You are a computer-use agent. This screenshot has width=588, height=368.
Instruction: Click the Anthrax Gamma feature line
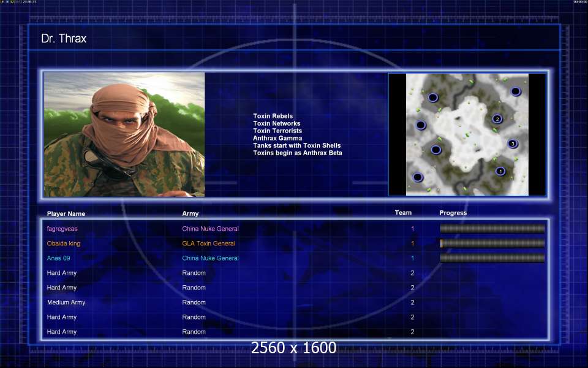277,138
